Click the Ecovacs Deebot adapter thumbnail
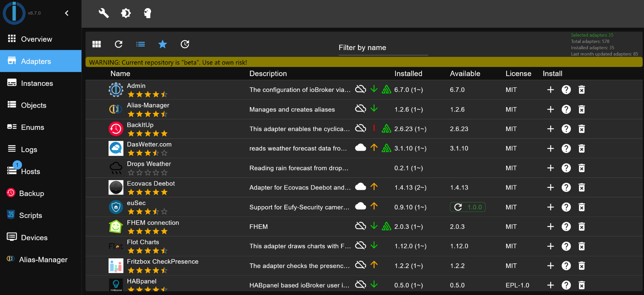Image resolution: width=644 pixels, height=295 pixels. point(116,187)
